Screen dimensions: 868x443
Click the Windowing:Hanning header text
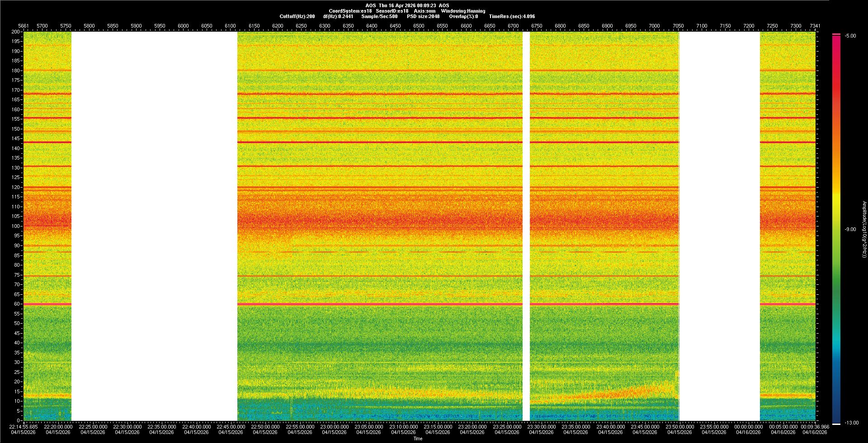coord(463,11)
